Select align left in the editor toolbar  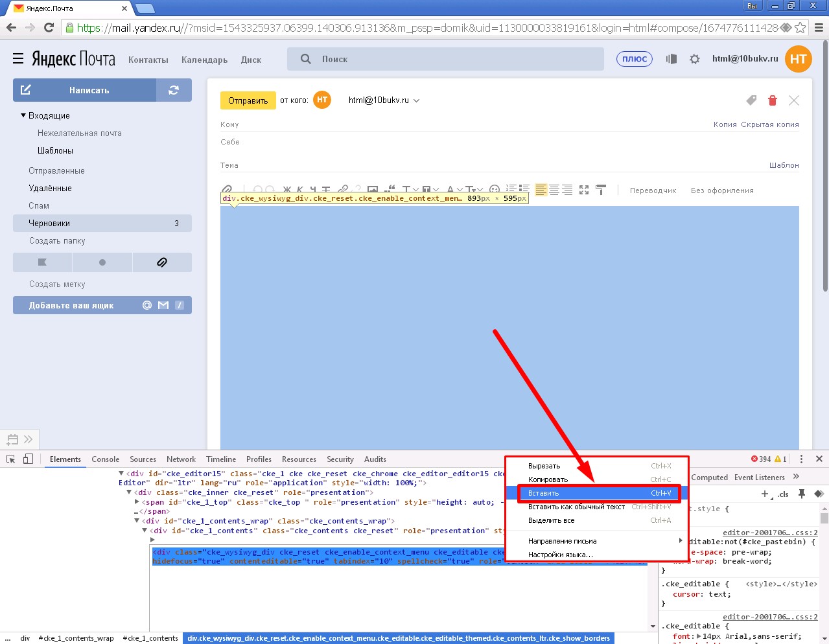coord(541,190)
